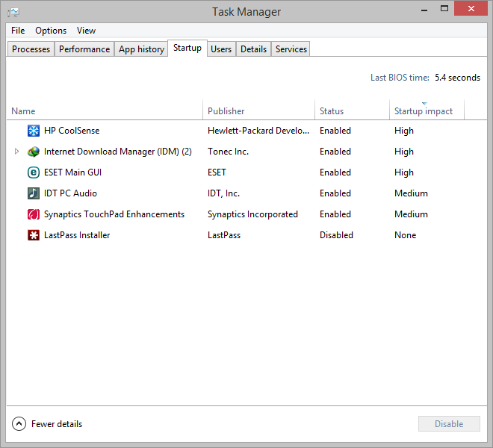Viewport: 493px width, 448px height.
Task: Switch to the Processes tab
Action: [31, 49]
